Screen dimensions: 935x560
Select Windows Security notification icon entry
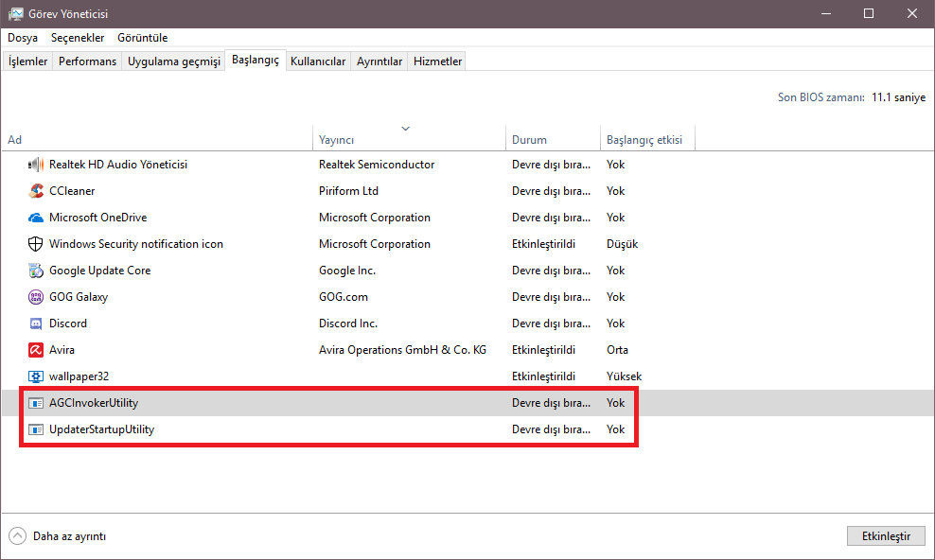click(136, 244)
